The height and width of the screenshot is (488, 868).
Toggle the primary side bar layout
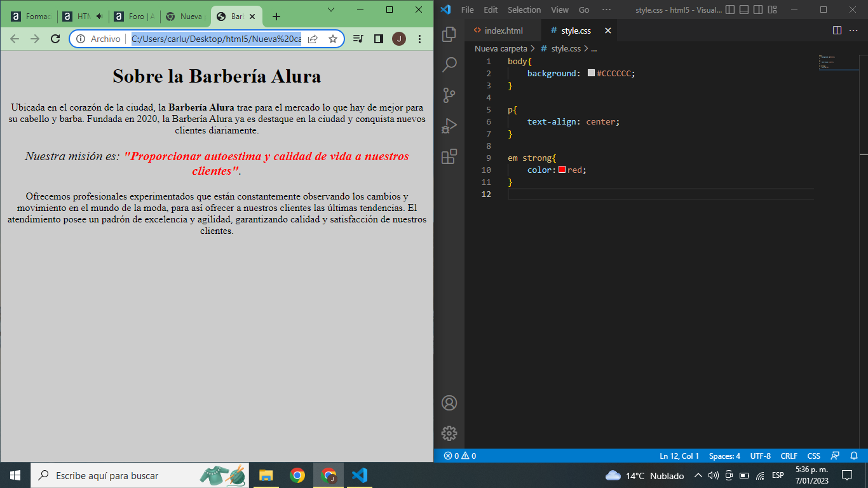pyautogui.click(x=730, y=10)
